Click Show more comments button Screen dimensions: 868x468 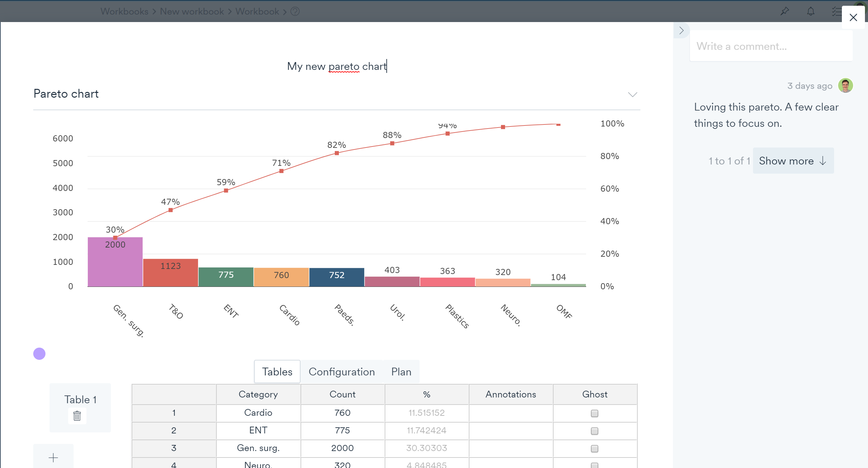(793, 161)
